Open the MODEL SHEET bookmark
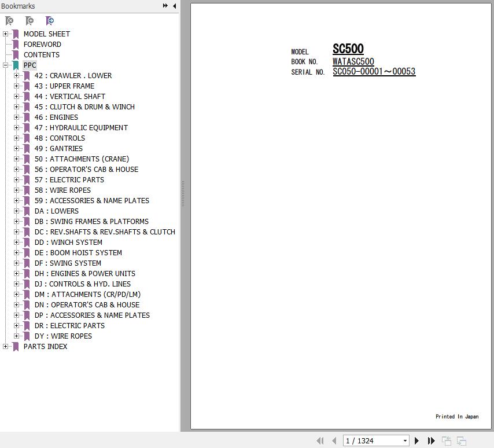Image resolution: width=494 pixels, height=448 pixels. (x=47, y=34)
